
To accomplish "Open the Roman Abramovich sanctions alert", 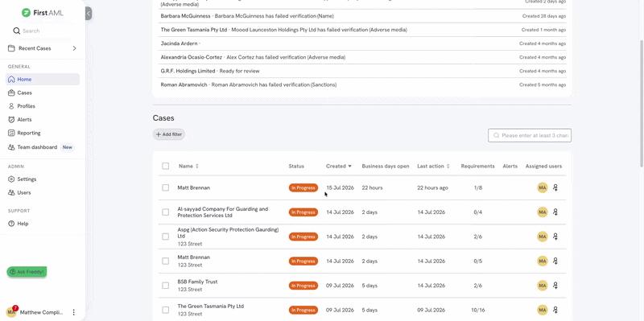I will [363, 84].
